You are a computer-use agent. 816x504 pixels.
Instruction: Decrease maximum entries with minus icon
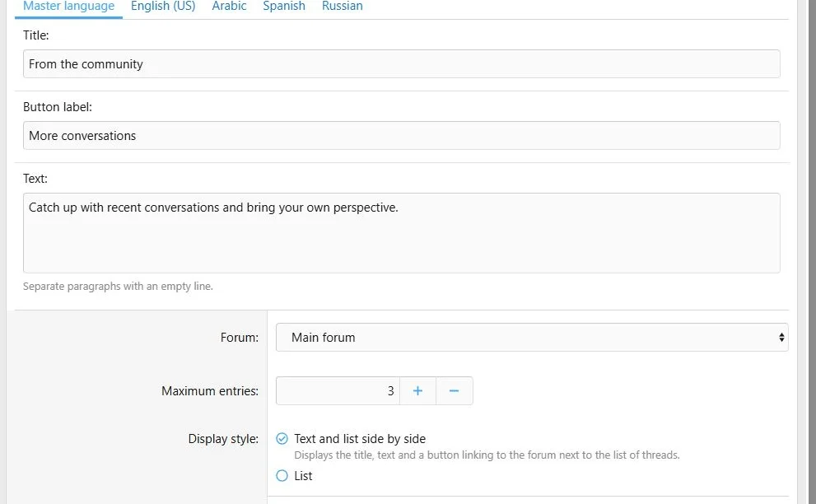(x=454, y=390)
